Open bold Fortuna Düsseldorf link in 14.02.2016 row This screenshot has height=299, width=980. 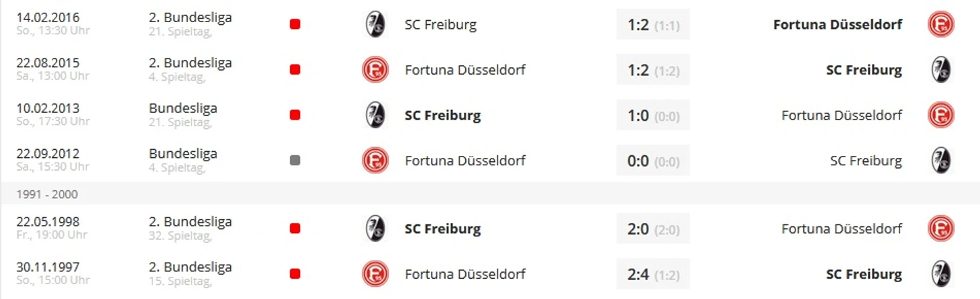[838, 25]
